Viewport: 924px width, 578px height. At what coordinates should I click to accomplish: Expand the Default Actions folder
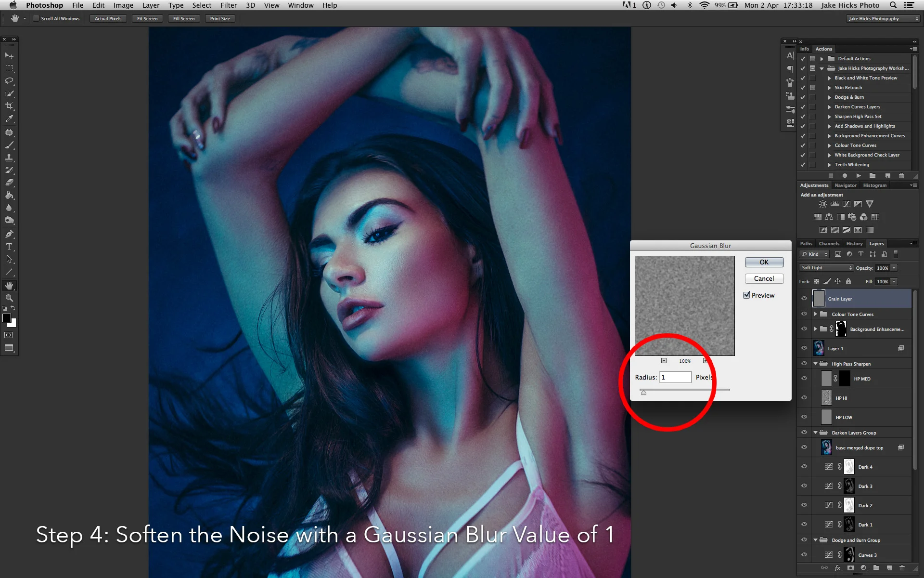tap(822, 59)
